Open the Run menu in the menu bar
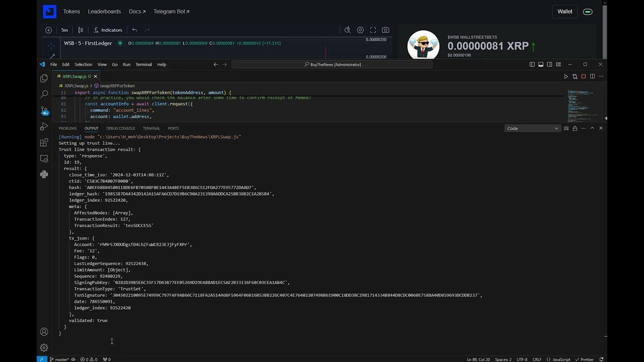644x362 pixels. [x=126, y=64]
